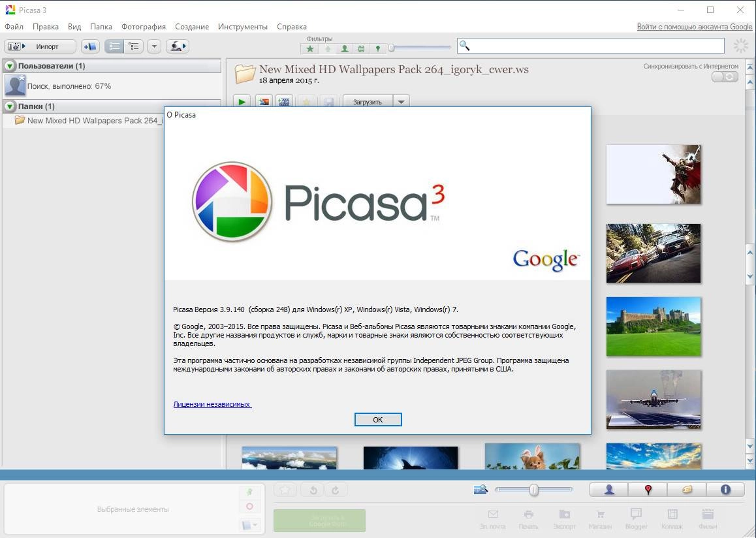Open the Инструменты menu
Image resolution: width=756 pixels, height=538 pixels.
[x=242, y=27]
